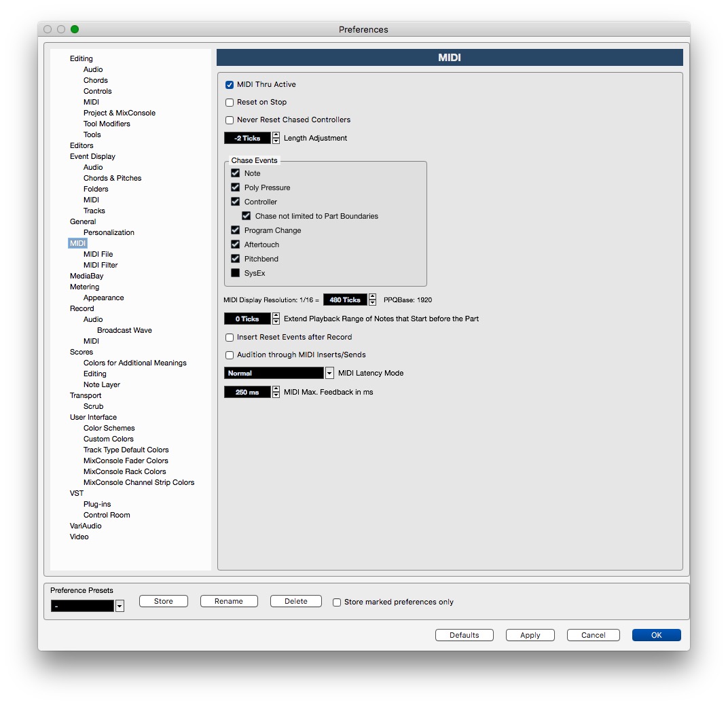The image size is (728, 705).
Task: Enable SysEx chase checkbox
Action: click(236, 273)
